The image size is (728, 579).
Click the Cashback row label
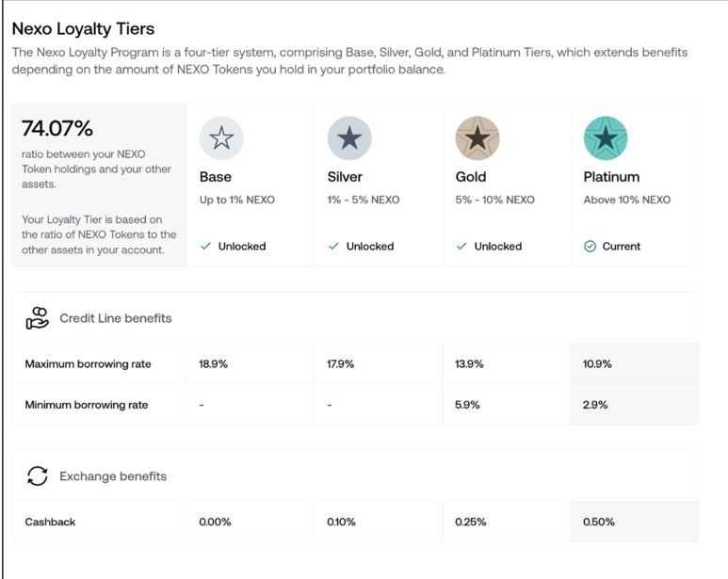coord(51,522)
